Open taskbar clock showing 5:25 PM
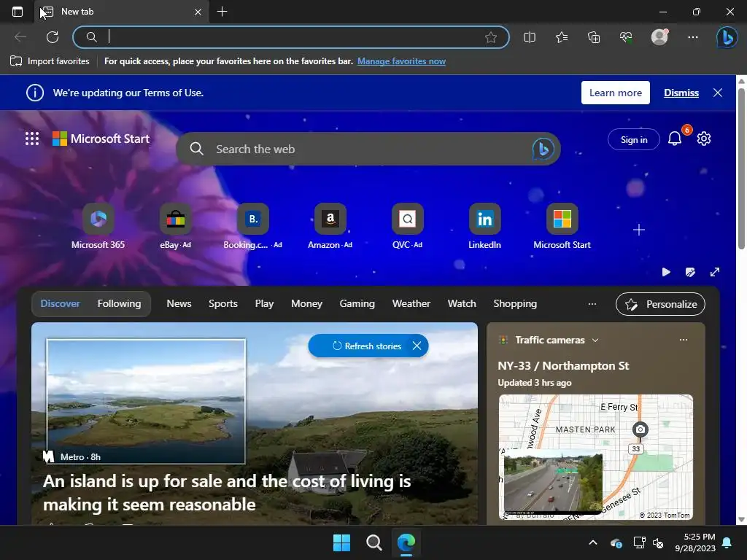Screen dimensions: 747x560 (x=695, y=542)
